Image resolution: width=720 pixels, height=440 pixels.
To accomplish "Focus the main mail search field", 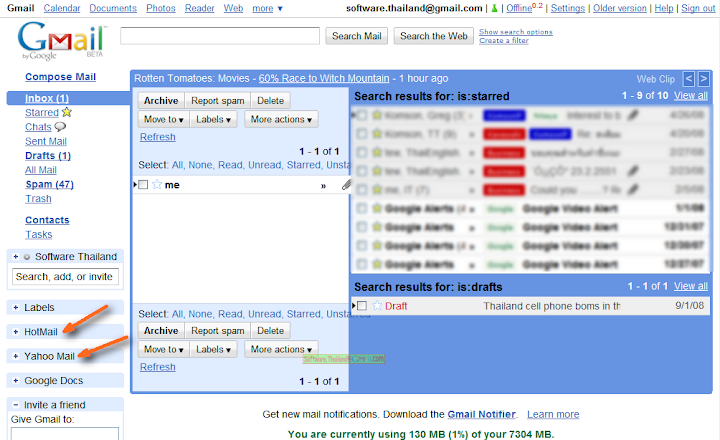I will 220,36.
